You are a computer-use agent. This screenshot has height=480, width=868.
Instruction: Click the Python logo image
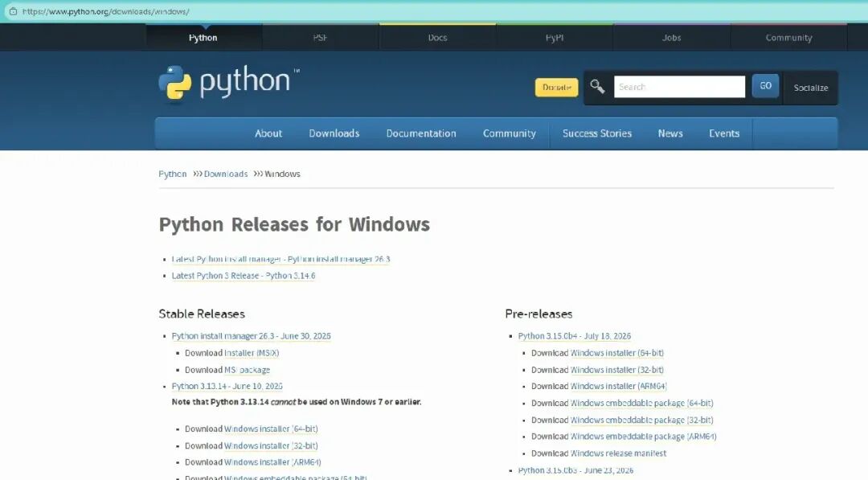pos(228,84)
